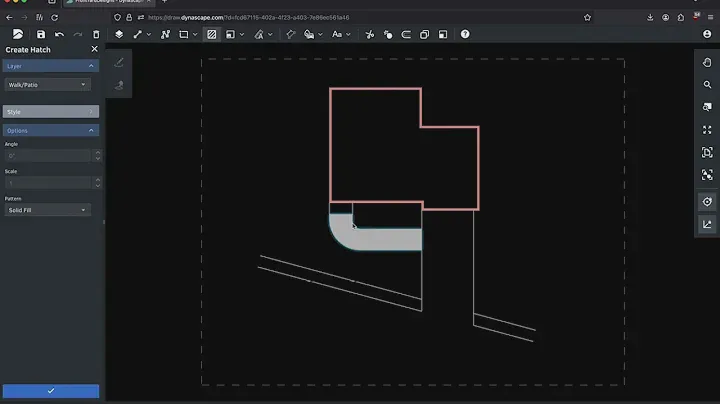Screen dimensions: 720x404
Task: Select the Pan hand tool
Action: (x=707, y=62)
